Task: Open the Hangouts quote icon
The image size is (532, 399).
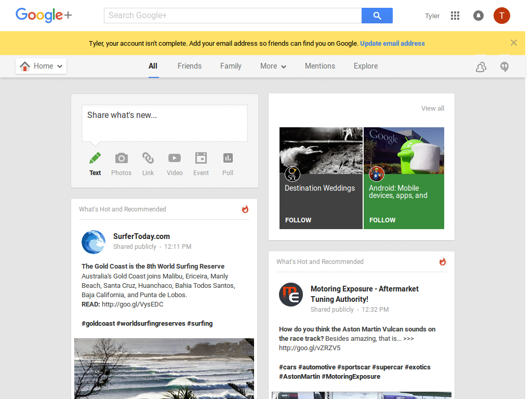Action: tap(504, 67)
